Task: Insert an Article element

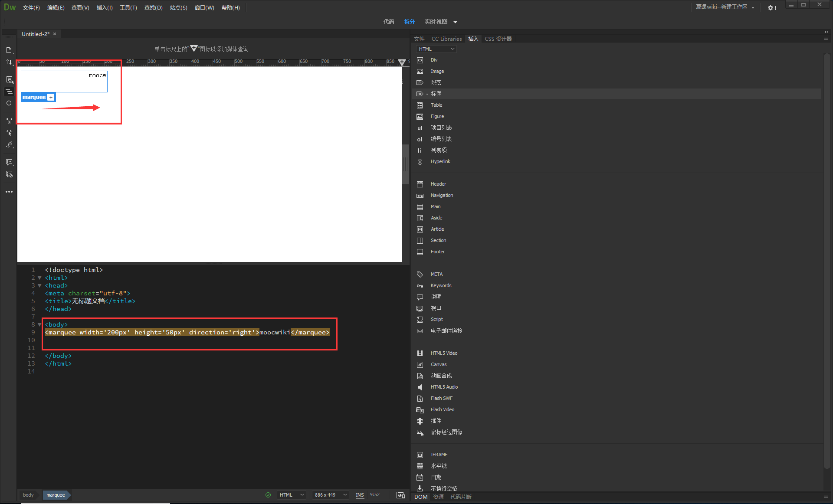Action: pyautogui.click(x=437, y=229)
